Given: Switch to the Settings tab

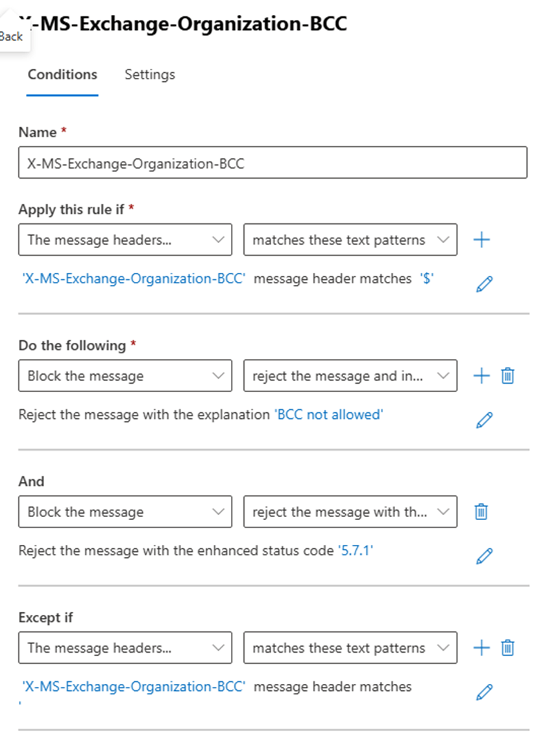Looking at the screenshot, I should click(x=150, y=75).
